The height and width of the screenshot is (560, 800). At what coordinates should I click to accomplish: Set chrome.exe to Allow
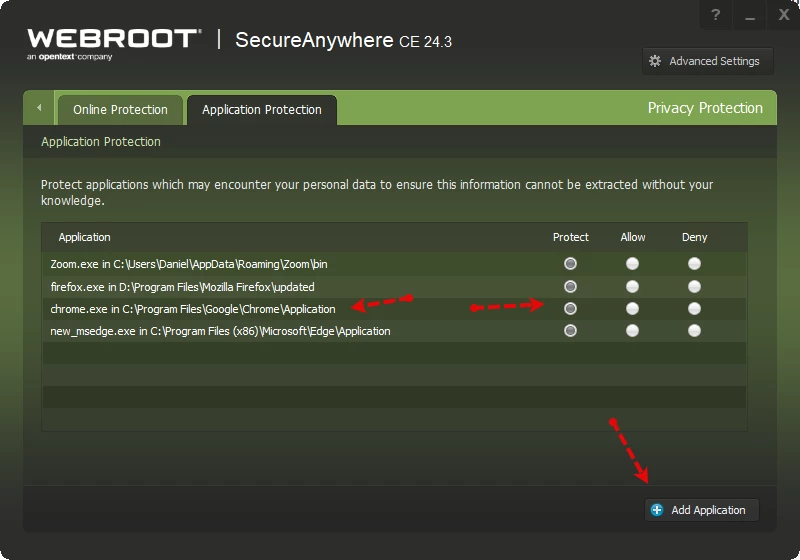pyautogui.click(x=632, y=309)
